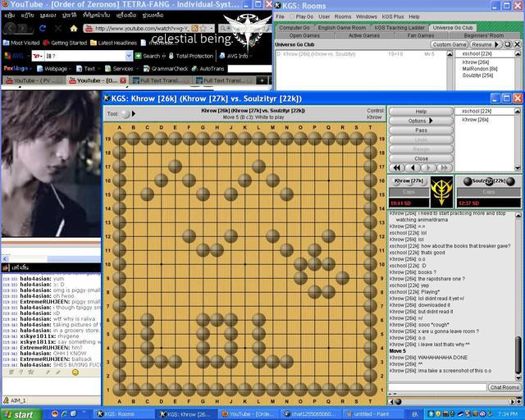This screenshot has height=420, width=525.
Task: Open Most Visited bookmarks folder
Action: 21,43
